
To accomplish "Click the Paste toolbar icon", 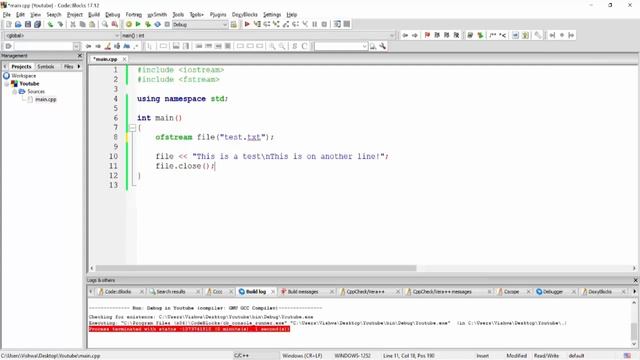I will pyautogui.click(x=92, y=24).
